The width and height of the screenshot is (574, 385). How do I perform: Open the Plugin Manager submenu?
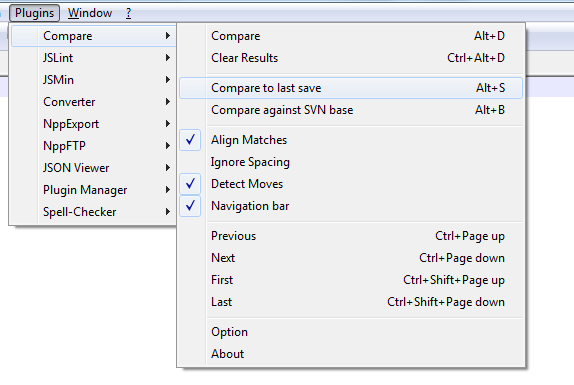tap(93, 190)
